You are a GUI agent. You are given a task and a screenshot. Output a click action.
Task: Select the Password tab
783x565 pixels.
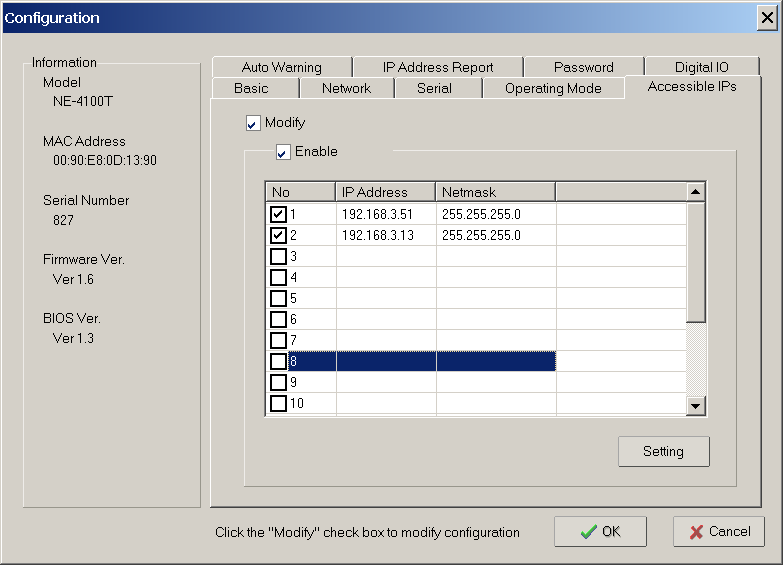point(584,67)
